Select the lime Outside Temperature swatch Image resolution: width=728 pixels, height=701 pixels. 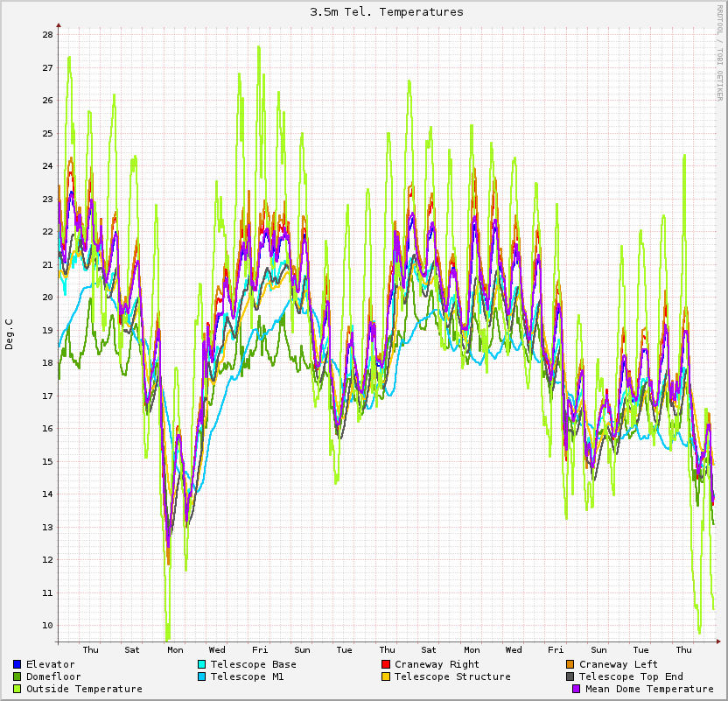coord(17,689)
